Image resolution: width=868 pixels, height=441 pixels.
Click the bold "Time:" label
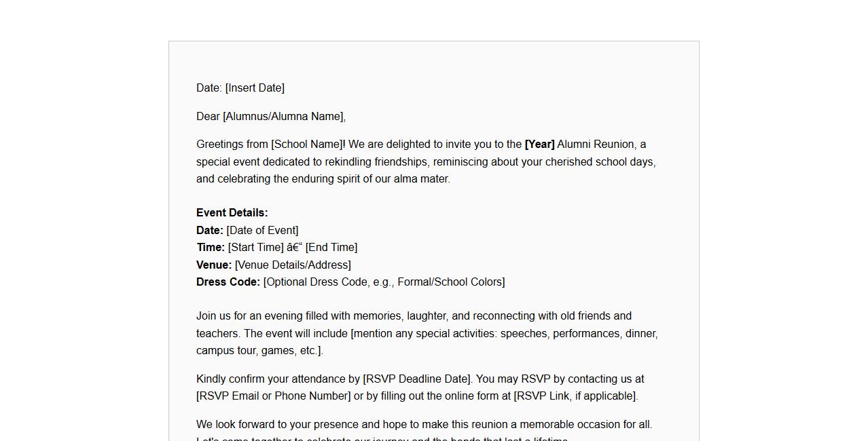[211, 248]
